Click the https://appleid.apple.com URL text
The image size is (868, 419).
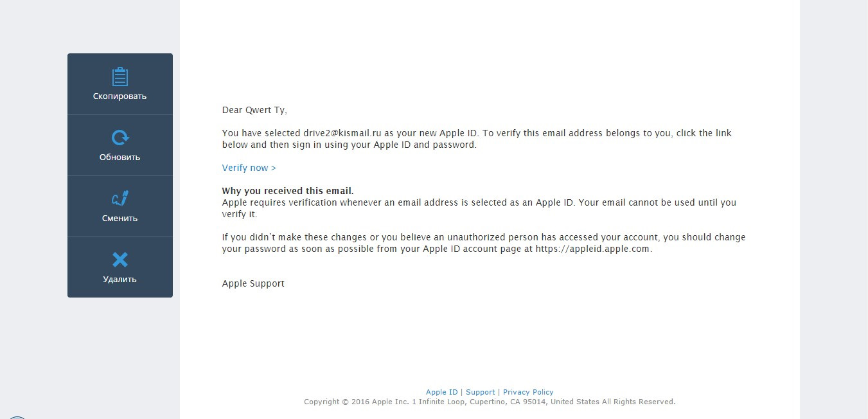593,249
